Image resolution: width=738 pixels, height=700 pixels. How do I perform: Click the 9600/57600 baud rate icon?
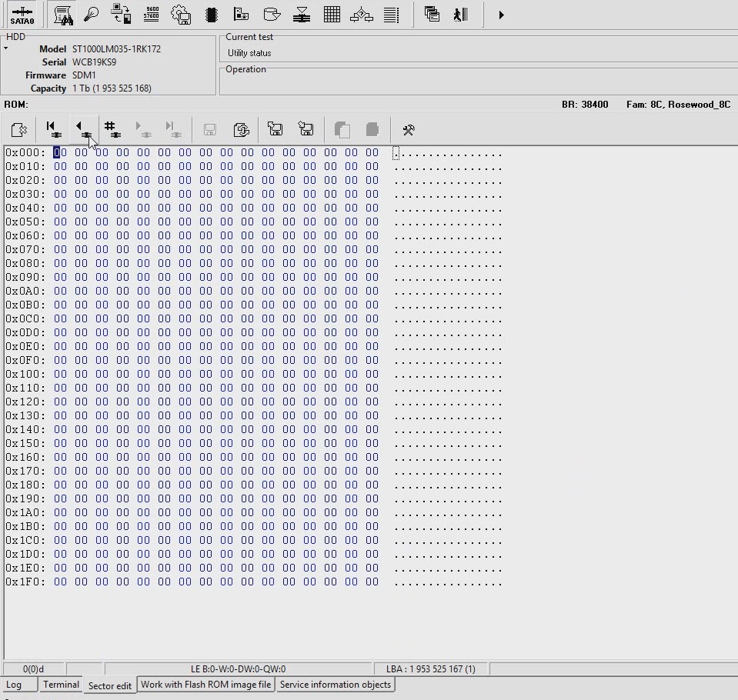click(152, 15)
